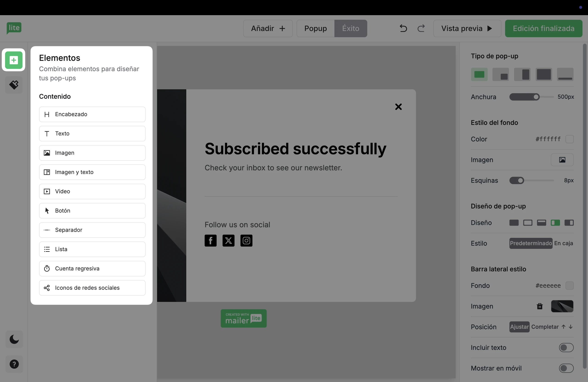The image size is (588, 382).
Task: Click the Anchura width slider handle
Action: click(536, 97)
